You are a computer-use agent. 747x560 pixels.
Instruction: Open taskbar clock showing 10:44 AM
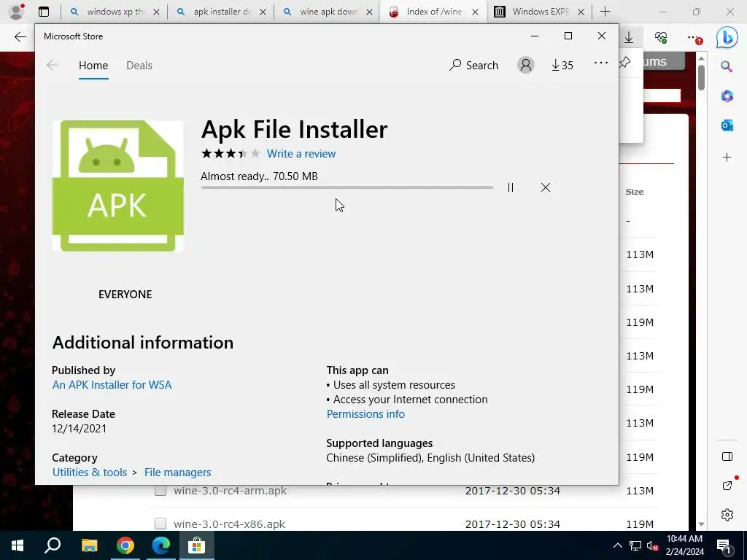(685, 545)
